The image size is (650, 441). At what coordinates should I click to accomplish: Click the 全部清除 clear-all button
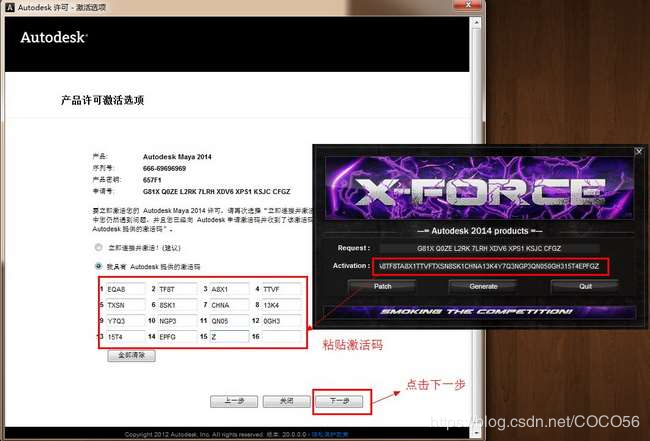click(131, 355)
